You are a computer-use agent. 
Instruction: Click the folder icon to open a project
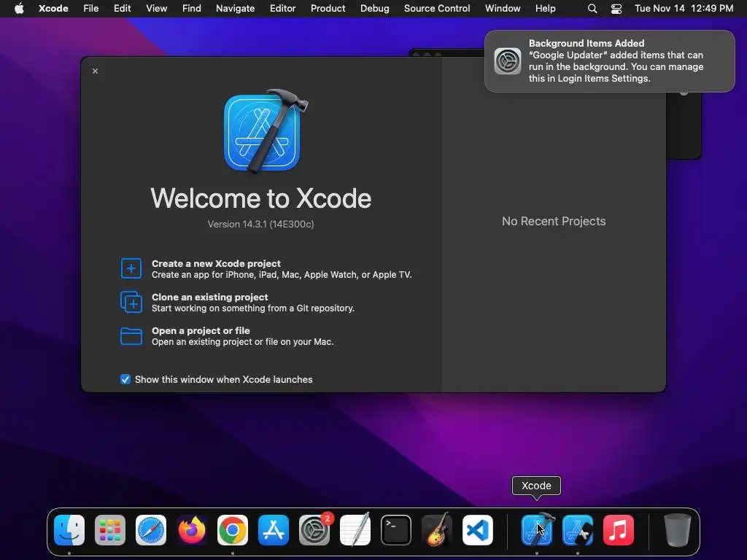tap(131, 335)
